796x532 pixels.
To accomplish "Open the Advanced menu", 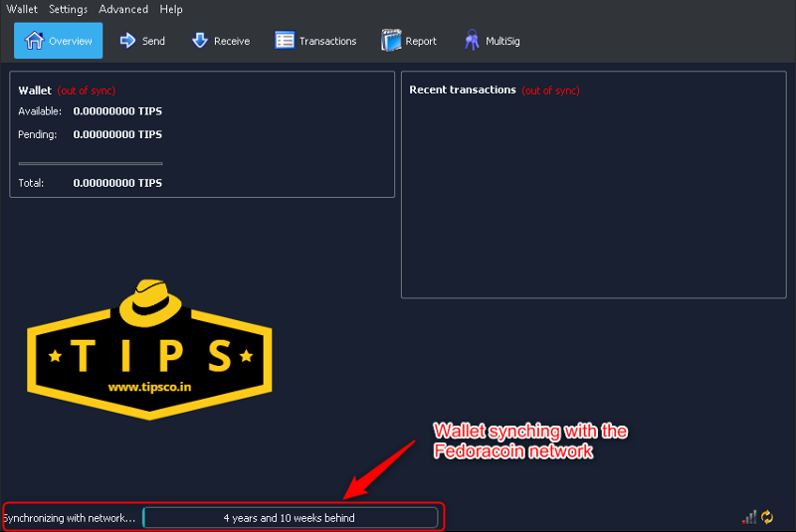I will click(x=123, y=9).
